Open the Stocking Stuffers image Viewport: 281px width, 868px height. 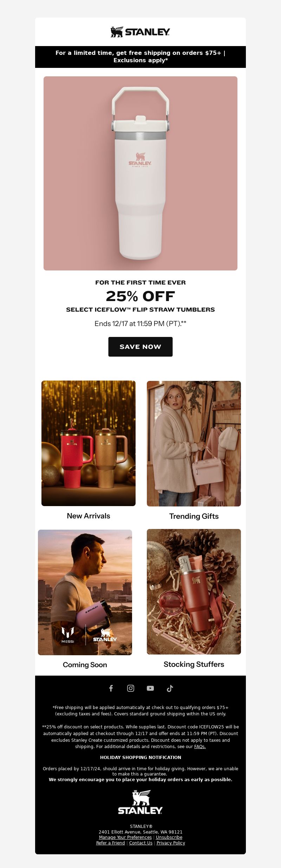[x=194, y=592]
